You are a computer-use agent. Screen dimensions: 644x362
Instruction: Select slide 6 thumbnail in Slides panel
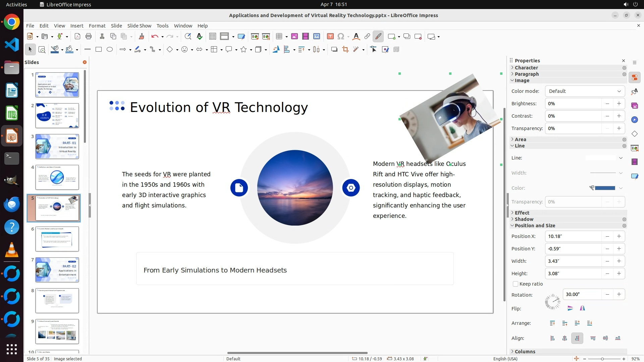click(57, 239)
